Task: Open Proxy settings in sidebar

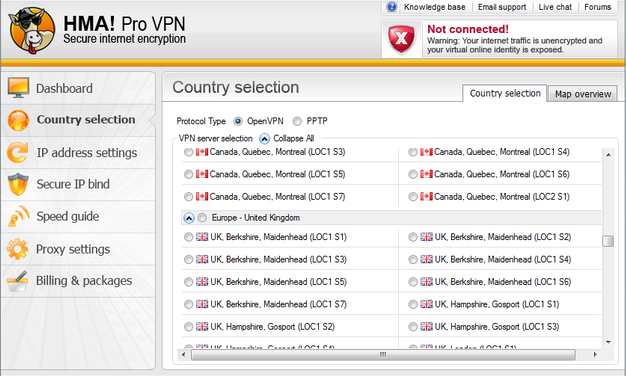Action: (x=78, y=249)
